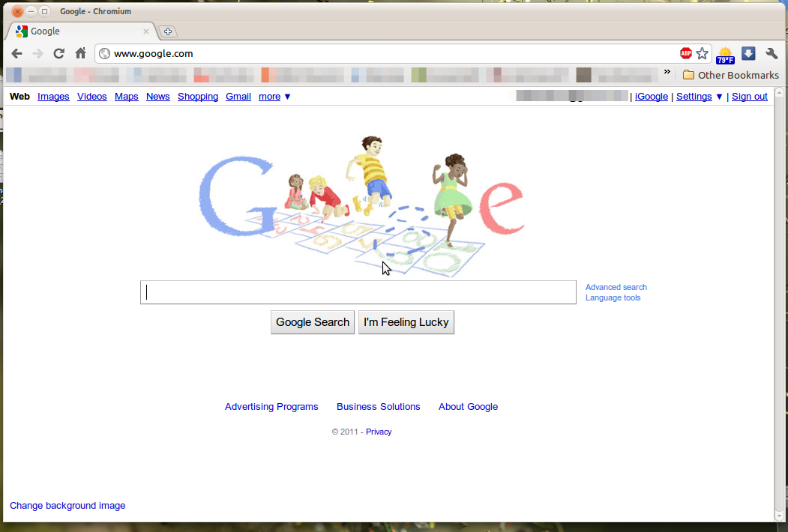Click the Google Search button
Viewport: 788px width, 532px height.
[x=313, y=322]
